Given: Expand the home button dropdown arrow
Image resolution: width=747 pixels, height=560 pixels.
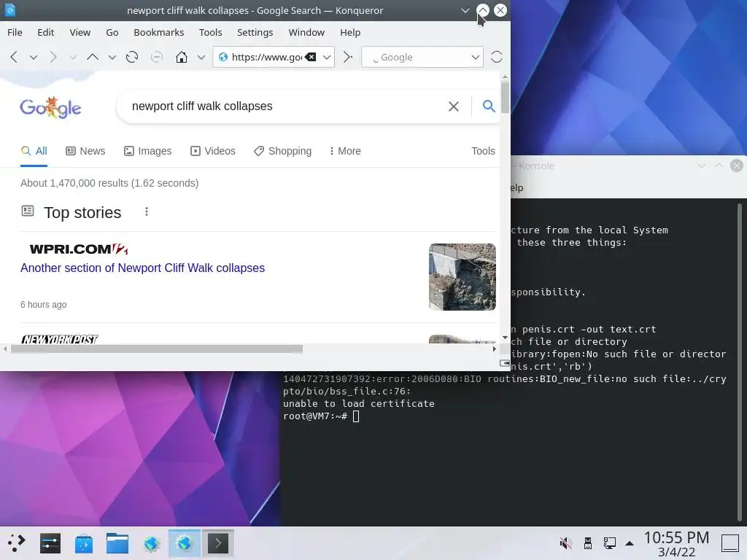Looking at the screenshot, I should pos(201,57).
